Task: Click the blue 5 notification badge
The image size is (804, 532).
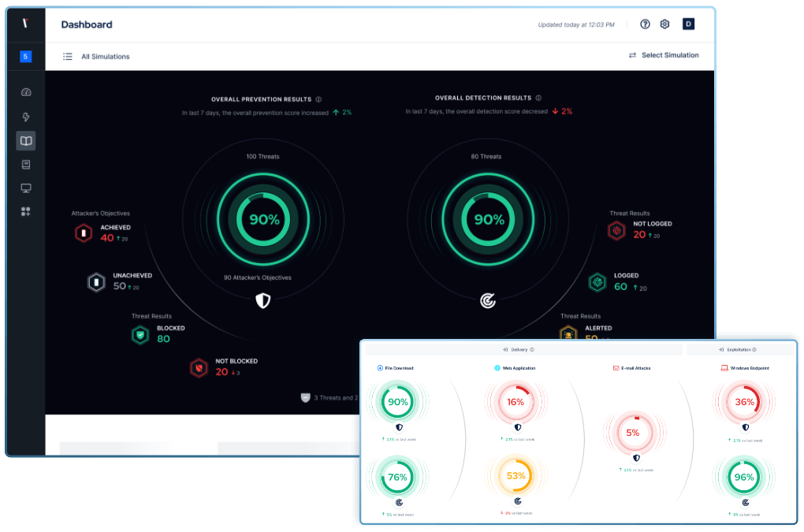Action: [26, 56]
